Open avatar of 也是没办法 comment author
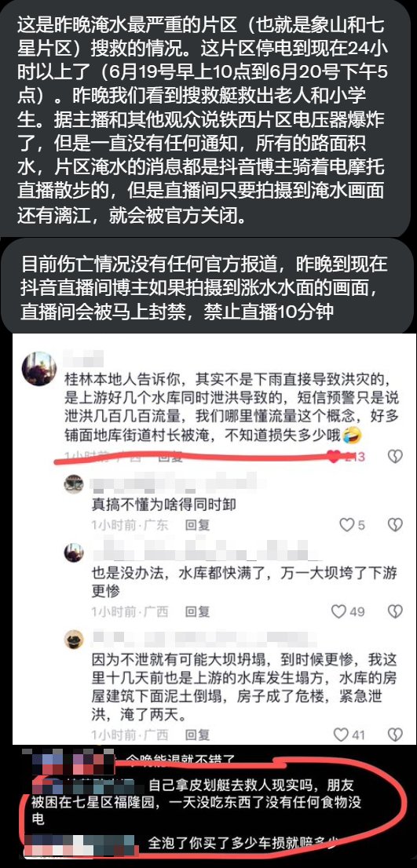The width and height of the screenshot is (417, 868). pos(74,553)
